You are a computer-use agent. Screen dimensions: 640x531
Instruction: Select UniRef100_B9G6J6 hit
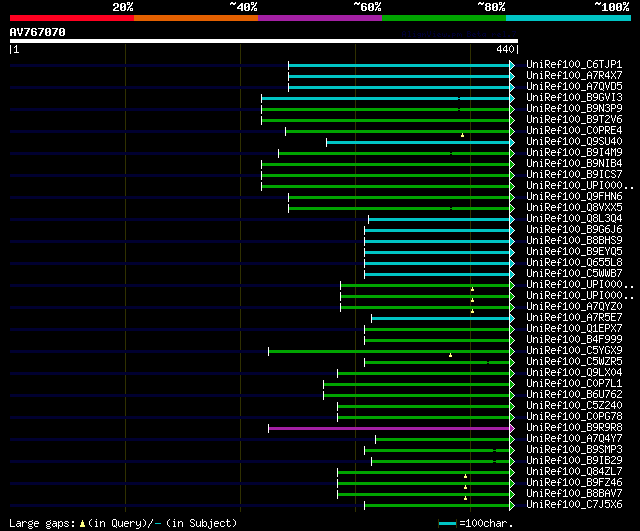[x=574, y=230]
